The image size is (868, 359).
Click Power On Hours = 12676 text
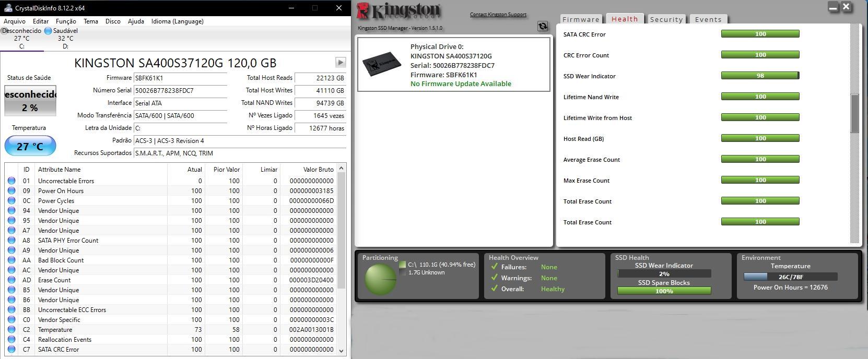(x=790, y=288)
